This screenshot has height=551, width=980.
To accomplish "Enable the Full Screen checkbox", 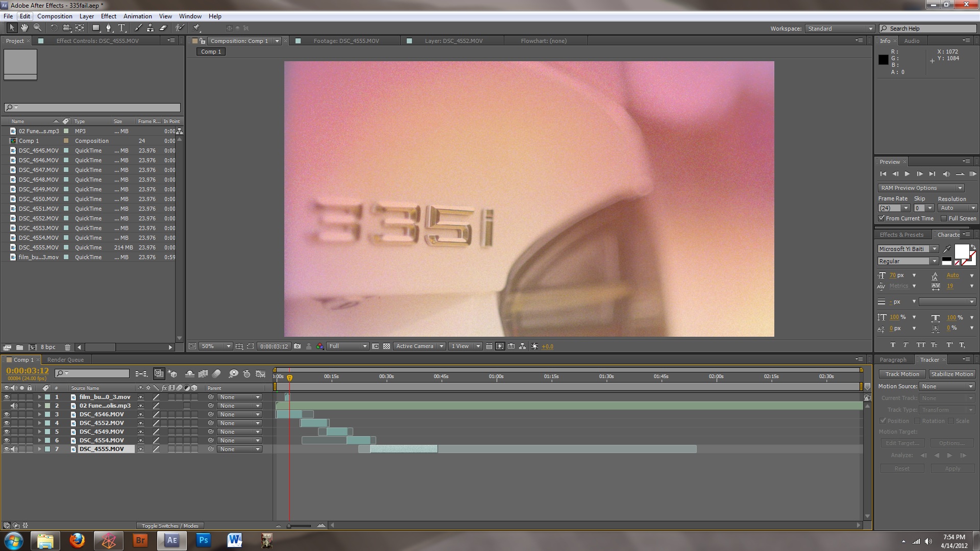I will [x=944, y=218].
